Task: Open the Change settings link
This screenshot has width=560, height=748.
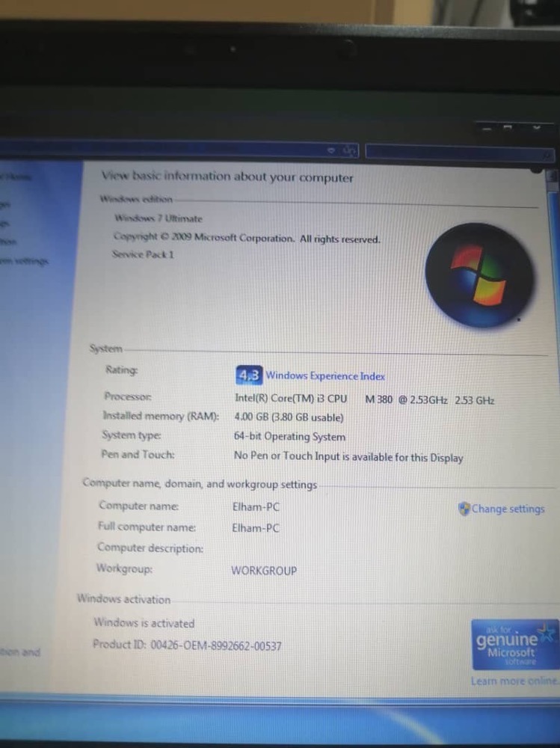Action: point(508,509)
